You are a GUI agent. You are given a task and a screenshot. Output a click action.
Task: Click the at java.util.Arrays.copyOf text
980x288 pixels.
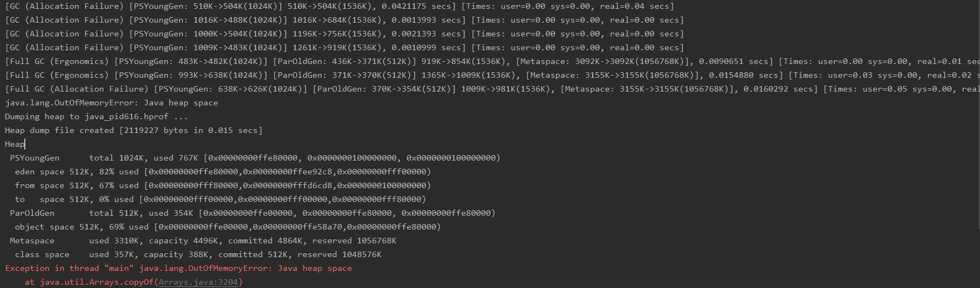point(89,282)
